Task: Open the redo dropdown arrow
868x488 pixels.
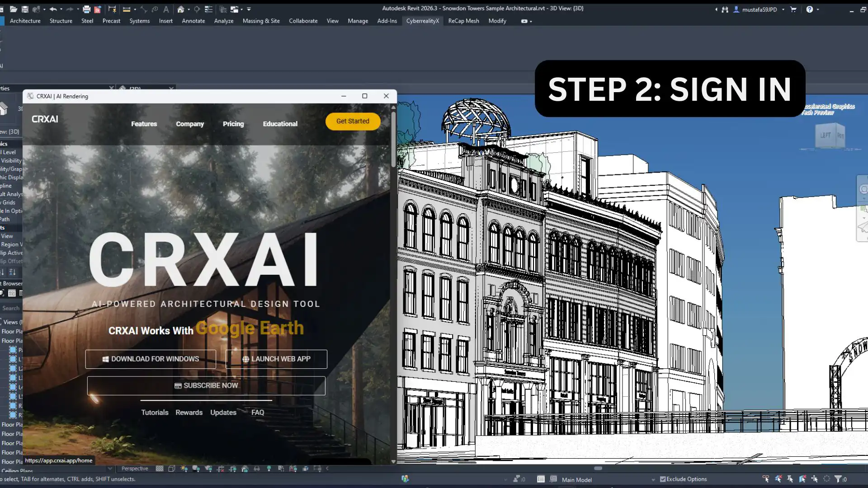Action: 78,9
